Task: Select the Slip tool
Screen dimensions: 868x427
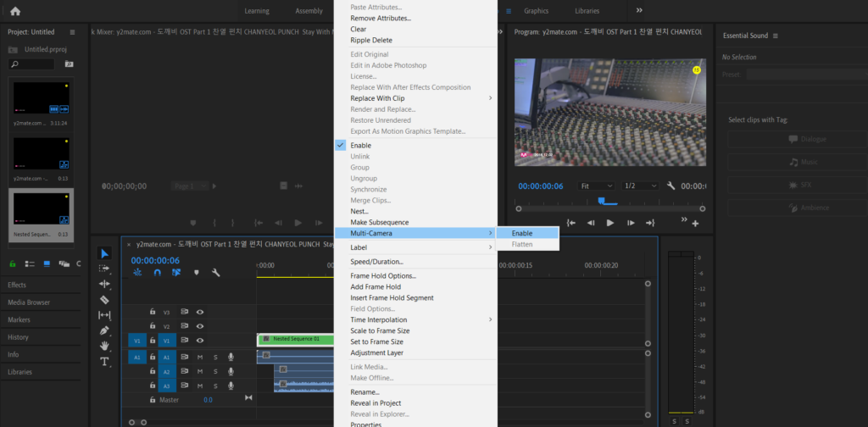Action: pos(104,315)
